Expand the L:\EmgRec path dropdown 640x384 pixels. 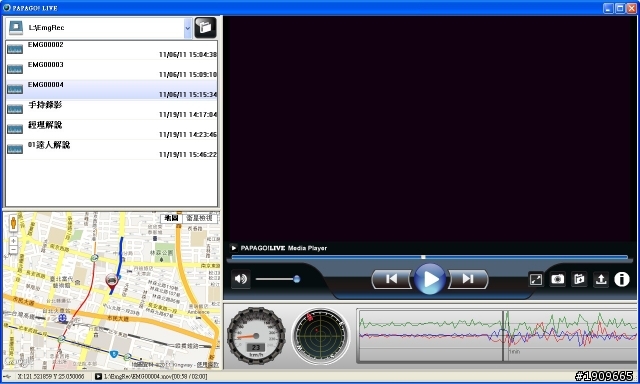187,28
